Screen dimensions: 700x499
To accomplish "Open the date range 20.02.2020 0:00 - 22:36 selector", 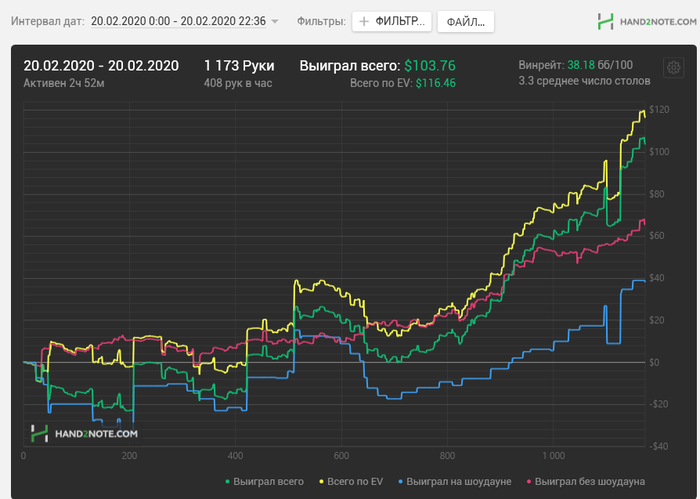I will click(178, 21).
